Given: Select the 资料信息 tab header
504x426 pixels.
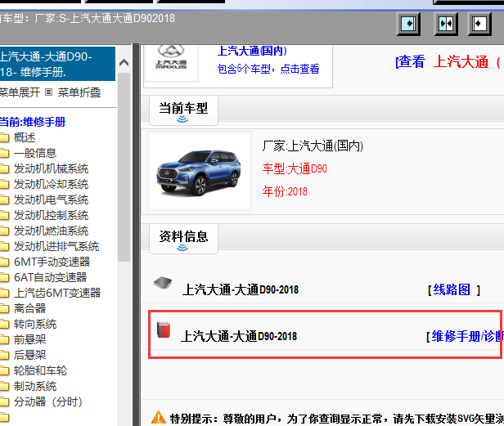Looking at the screenshot, I should pyautogui.click(x=183, y=239).
